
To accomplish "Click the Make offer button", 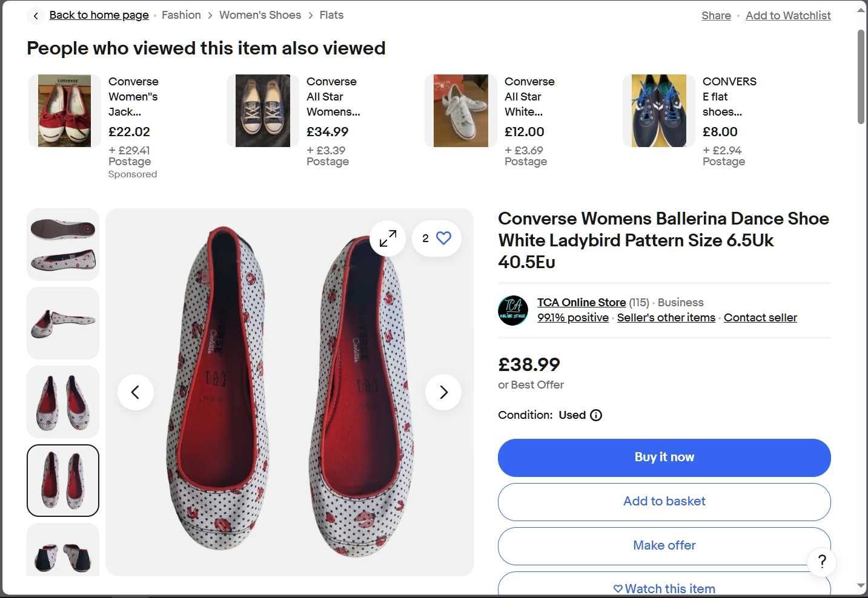I will 664,545.
